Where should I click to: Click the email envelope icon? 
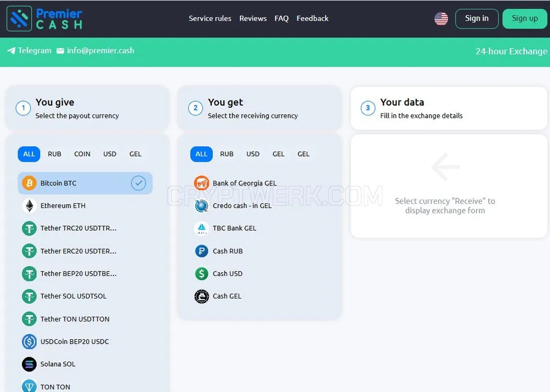coord(61,51)
